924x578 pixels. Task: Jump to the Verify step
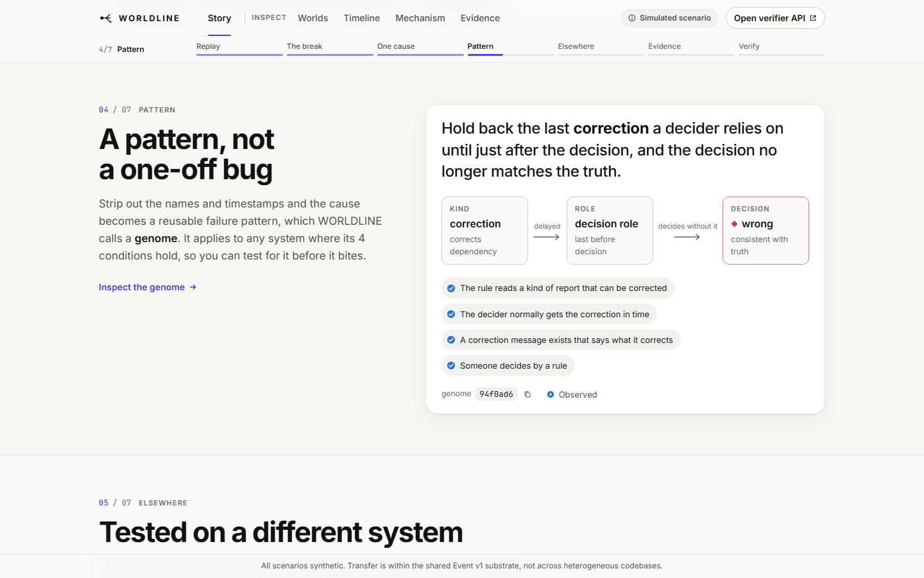click(782, 48)
